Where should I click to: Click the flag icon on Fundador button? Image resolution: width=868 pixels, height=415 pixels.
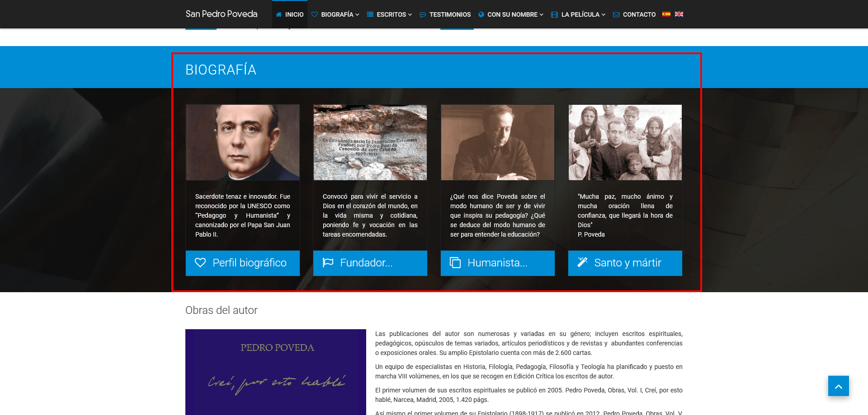tap(328, 262)
